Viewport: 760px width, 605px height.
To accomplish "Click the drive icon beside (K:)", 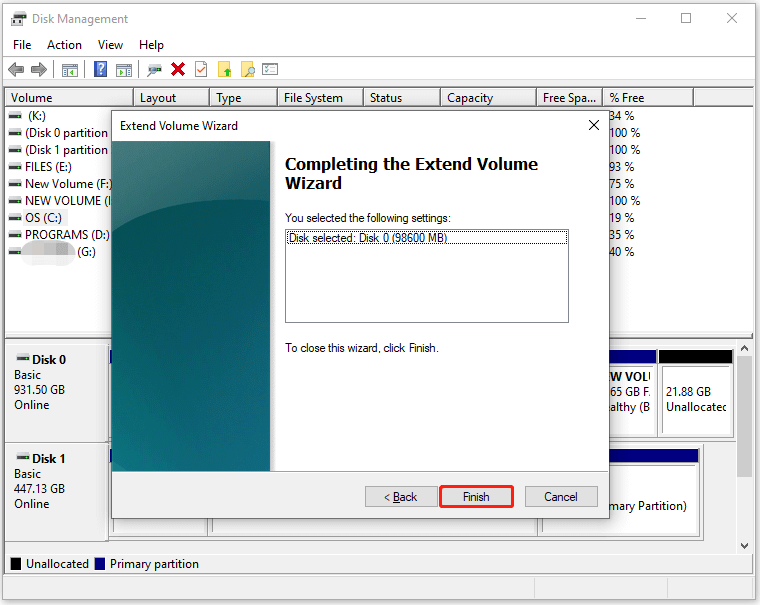I will coord(16,116).
